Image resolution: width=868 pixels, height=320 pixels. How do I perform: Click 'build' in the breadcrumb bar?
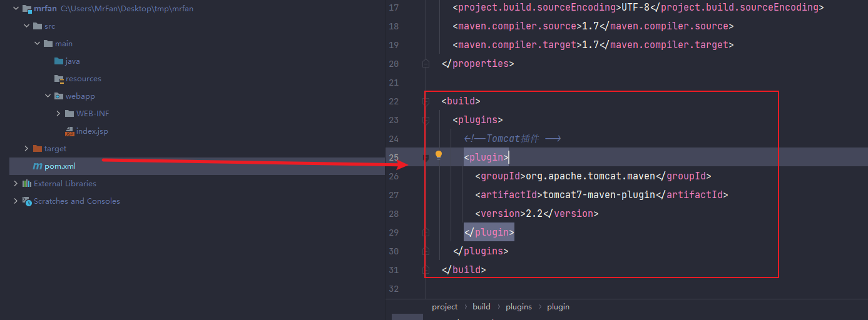tap(481, 307)
